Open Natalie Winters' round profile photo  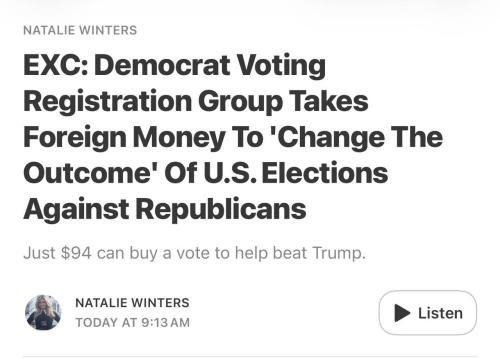(43, 312)
